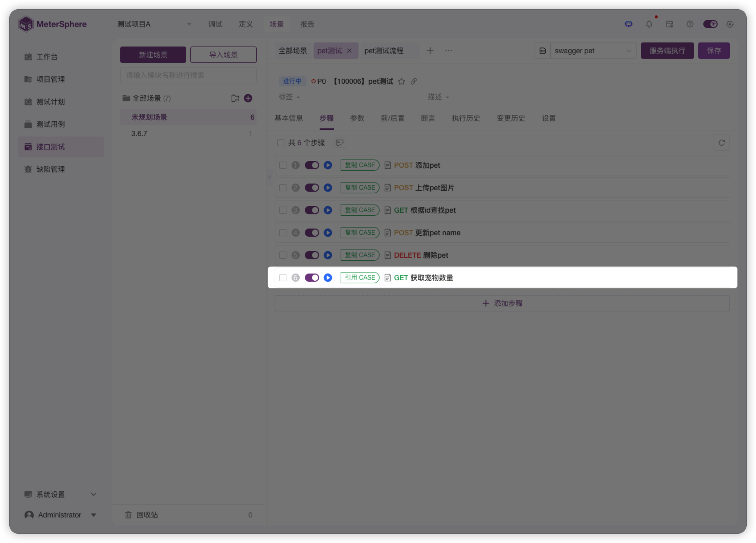Open the add-tab plus icon
The image size is (756, 543).
[430, 51]
